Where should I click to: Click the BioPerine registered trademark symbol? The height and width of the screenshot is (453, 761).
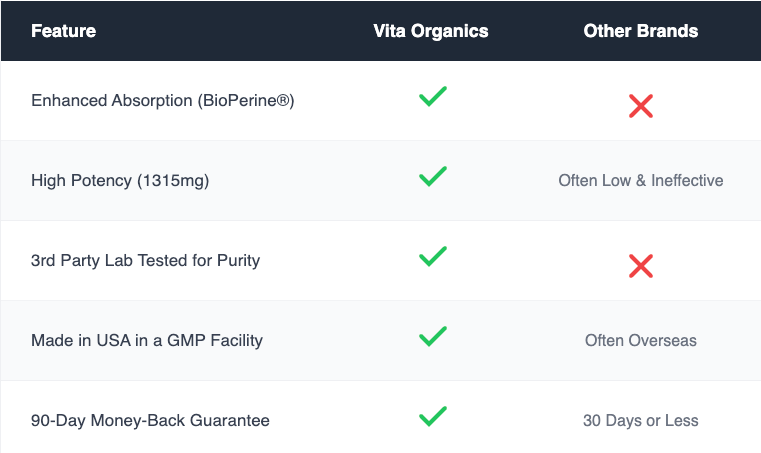[283, 101]
